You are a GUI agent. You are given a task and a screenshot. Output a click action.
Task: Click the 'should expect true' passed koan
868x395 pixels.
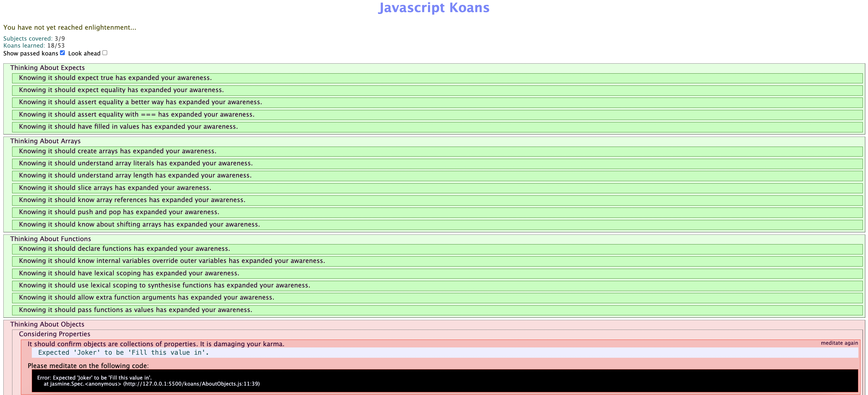click(115, 78)
